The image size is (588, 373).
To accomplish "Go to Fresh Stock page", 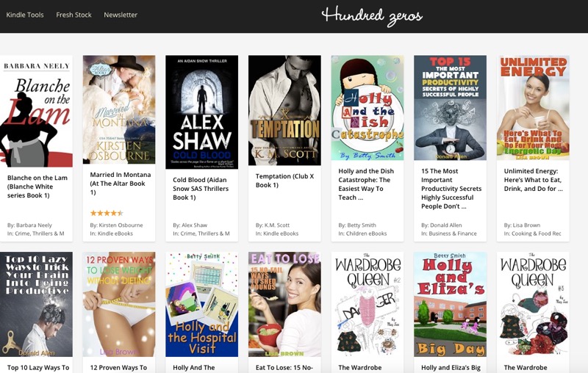I will click(74, 15).
